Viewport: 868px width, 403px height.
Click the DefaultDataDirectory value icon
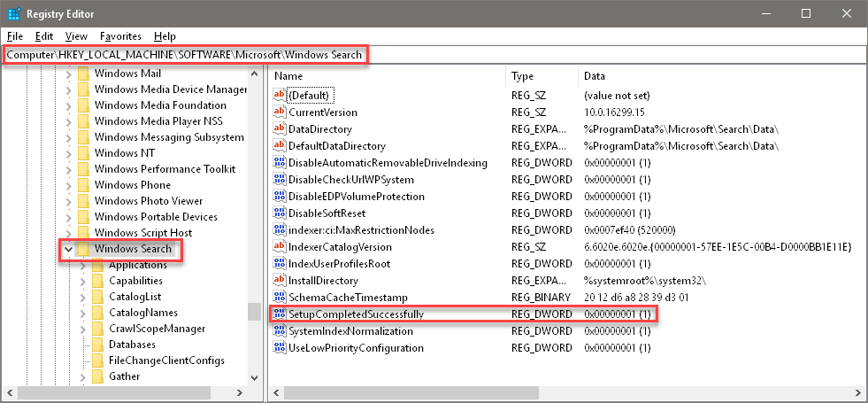(x=280, y=146)
